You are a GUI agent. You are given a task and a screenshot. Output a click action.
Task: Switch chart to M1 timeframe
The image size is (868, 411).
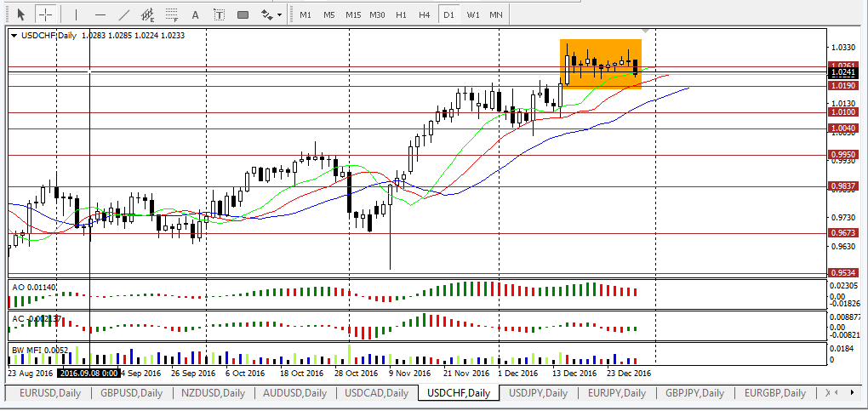coord(306,15)
